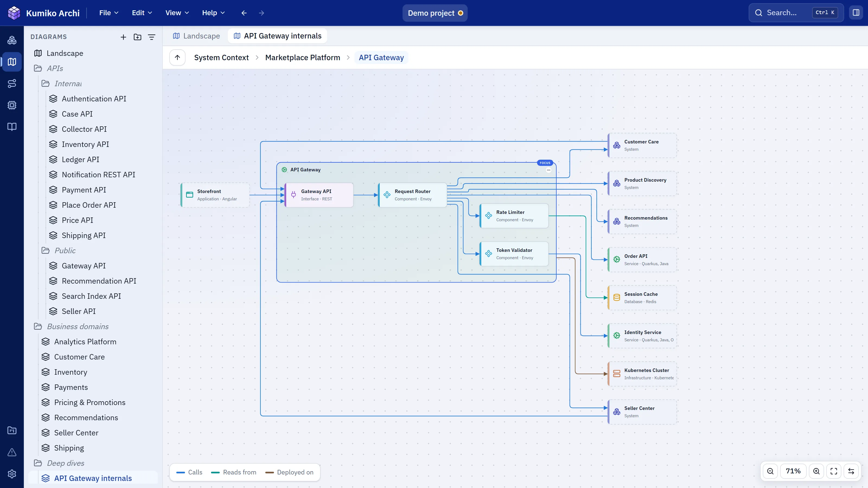Open the flows sidebar icon

12,84
